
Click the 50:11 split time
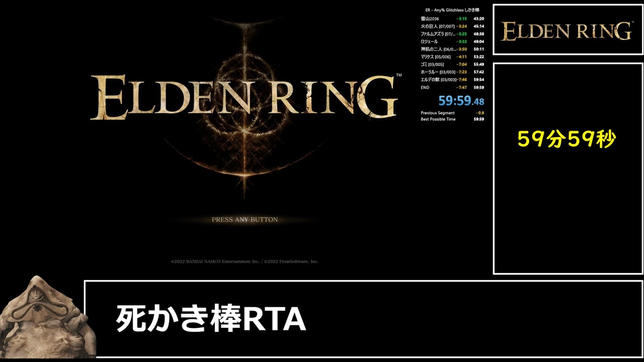[x=479, y=49]
